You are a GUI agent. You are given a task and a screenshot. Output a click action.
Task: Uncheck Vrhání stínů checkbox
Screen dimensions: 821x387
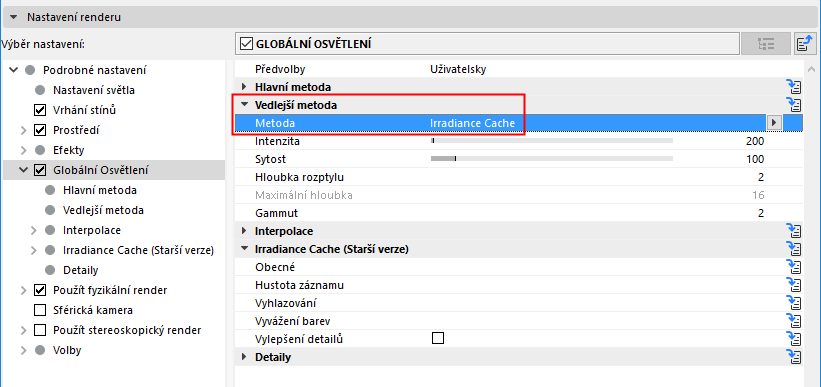click(40, 110)
